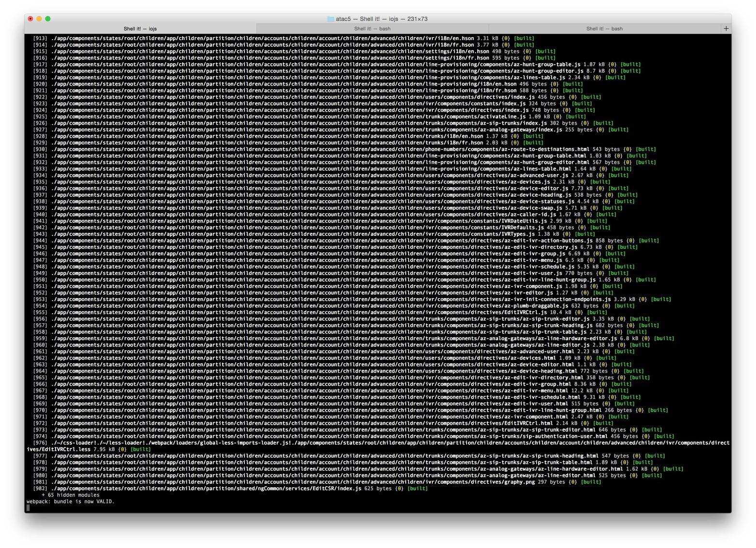Screen dimensions: 756x548
Task: Select the 'az-plumb-draggable.js' file name
Action: (x=536, y=305)
